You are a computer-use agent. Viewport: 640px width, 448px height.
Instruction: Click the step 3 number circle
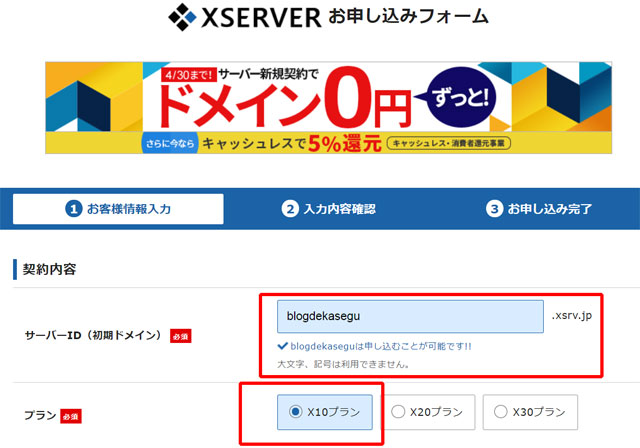pyautogui.click(x=494, y=209)
